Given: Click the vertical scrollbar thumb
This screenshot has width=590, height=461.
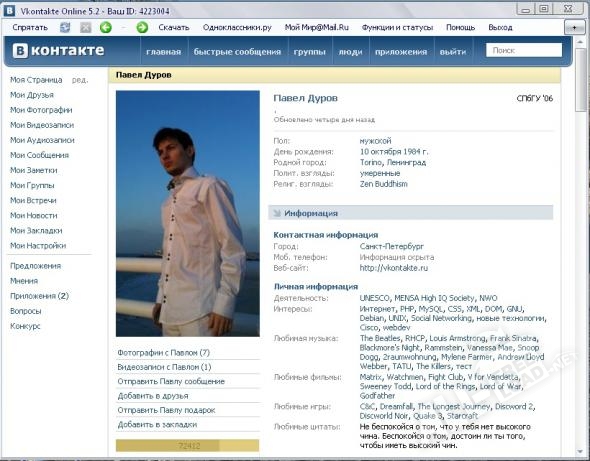Looking at the screenshot, I should click(x=580, y=90).
